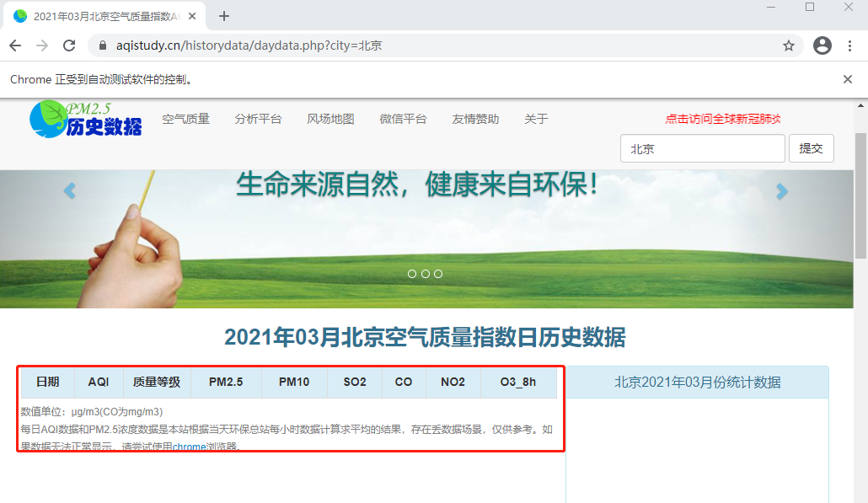Image resolution: width=868 pixels, height=503 pixels.
Task: Select the CO column header
Action: click(x=404, y=382)
